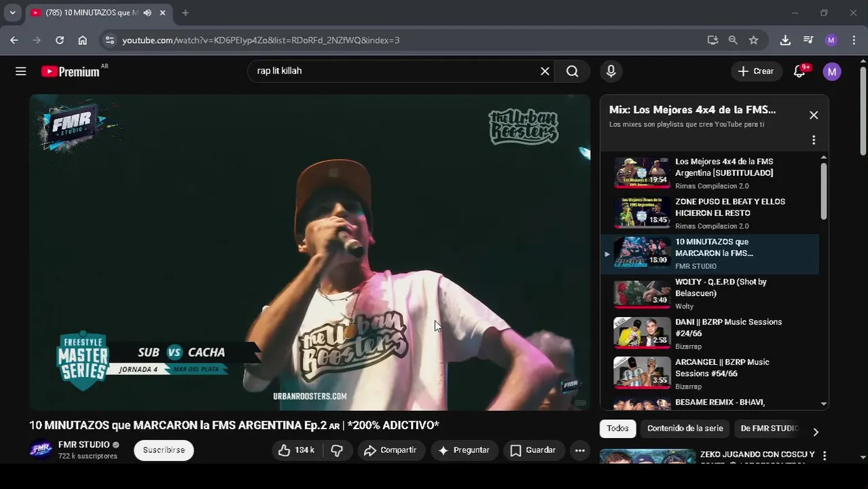Select WOLTY - Q.E.P.D playlist item
Screen dimensions: 868x489
(710, 294)
